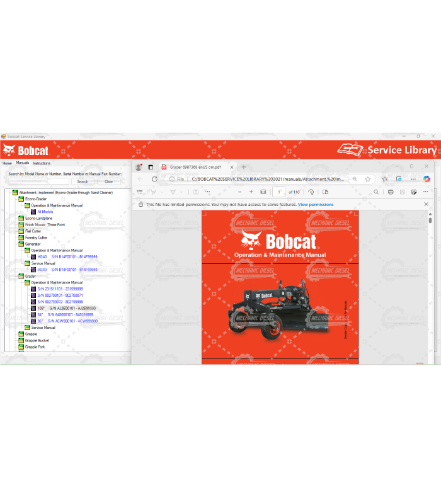Collapse the Generator folder in tree

click(20, 244)
